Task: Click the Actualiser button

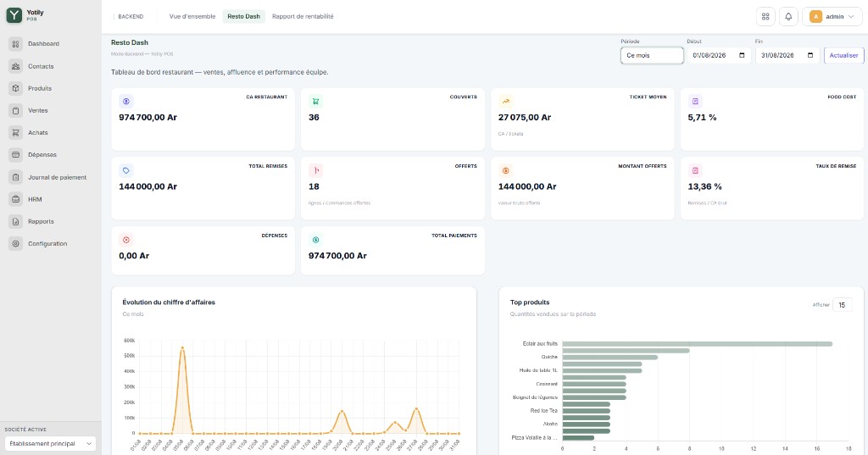Action: (843, 55)
